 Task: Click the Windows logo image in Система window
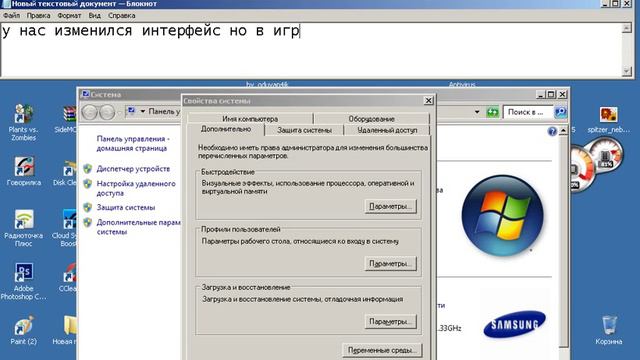point(502,216)
